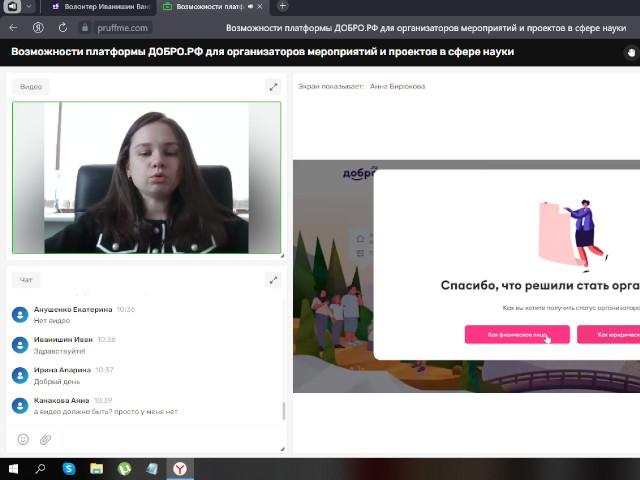Open the Yandex home button
Viewport: 640px width, 480px height.
click(x=38, y=28)
